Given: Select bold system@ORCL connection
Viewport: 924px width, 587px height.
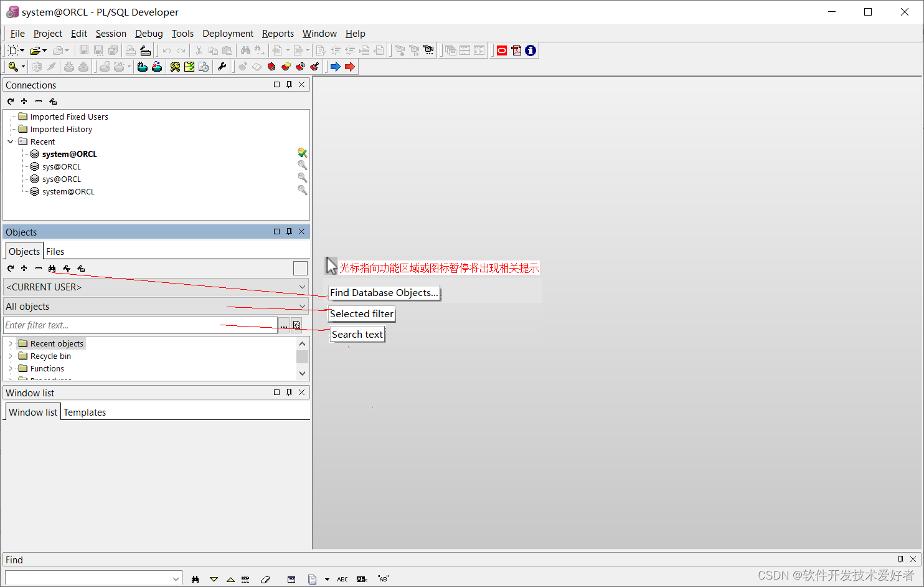Looking at the screenshot, I should click(x=69, y=154).
